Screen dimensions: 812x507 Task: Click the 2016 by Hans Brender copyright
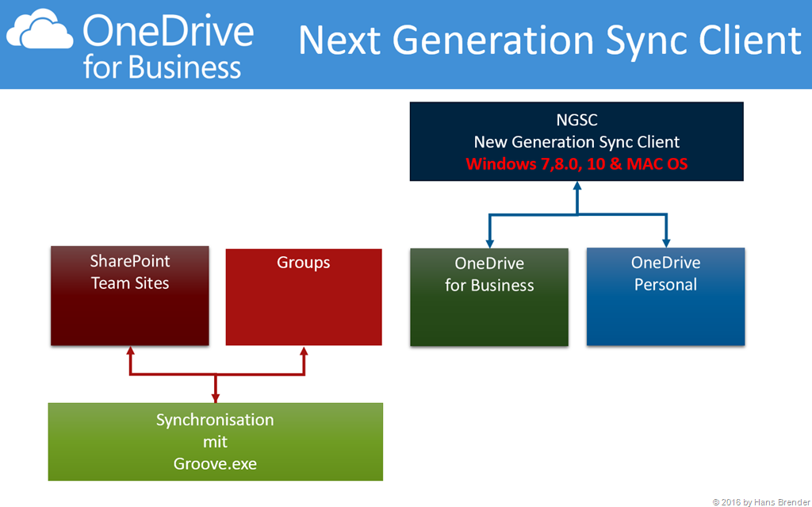coord(759,501)
